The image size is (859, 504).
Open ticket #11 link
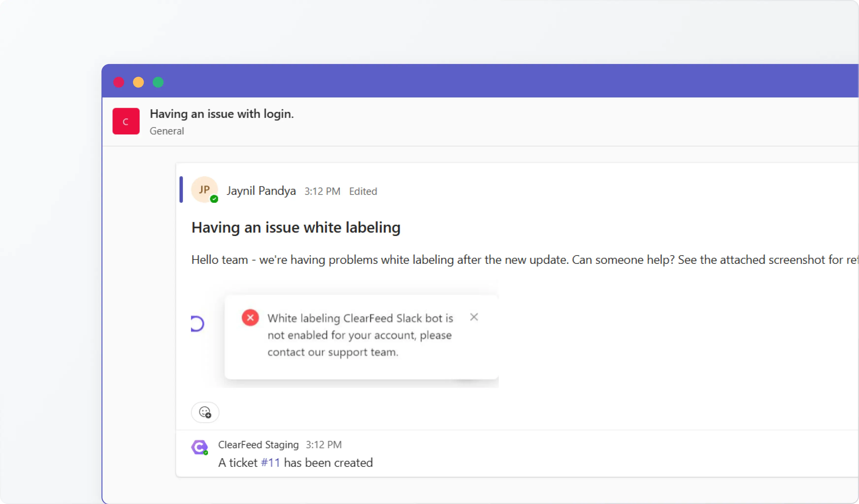(x=270, y=462)
